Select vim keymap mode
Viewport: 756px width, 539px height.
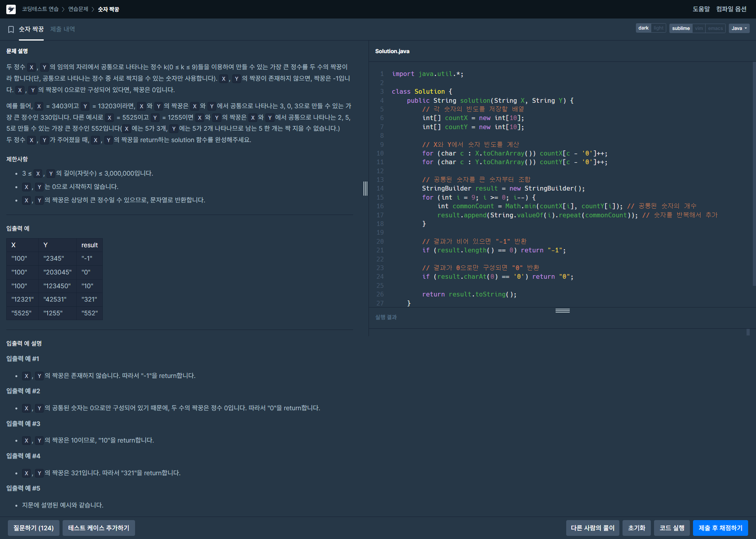coord(699,28)
